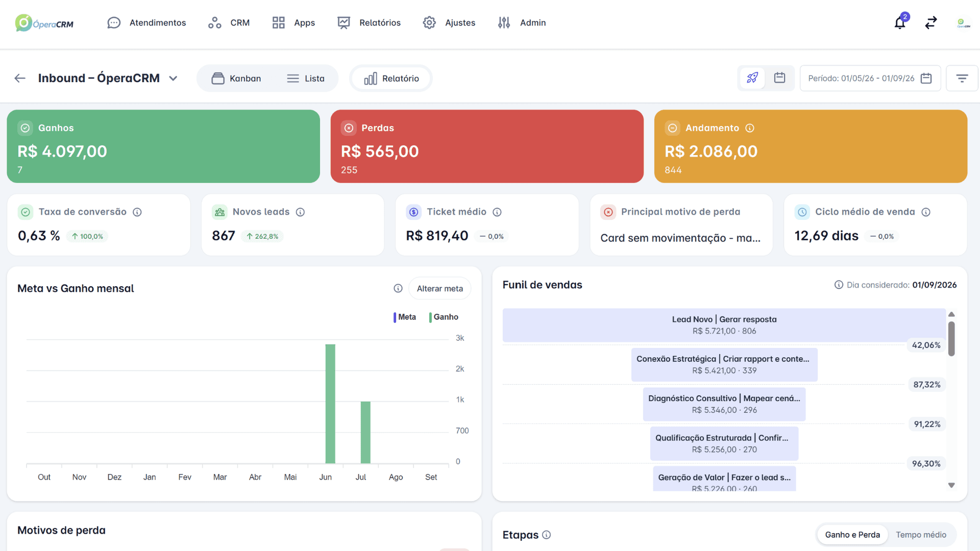Click the funnel scrollbar down arrow

951,485
